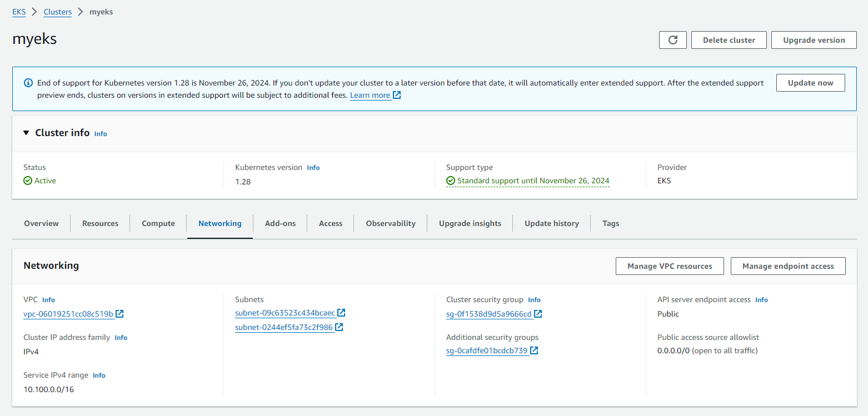Open subnet-09c63523c434bcaec link
The height and width of the screenshot is (416, 868).
(x=285, y=313)
